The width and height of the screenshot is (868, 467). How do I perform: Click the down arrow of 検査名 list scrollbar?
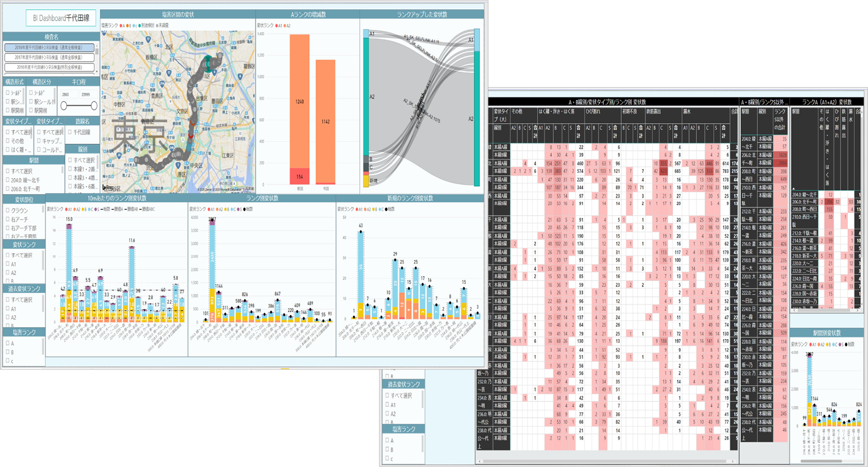[97, 71]
